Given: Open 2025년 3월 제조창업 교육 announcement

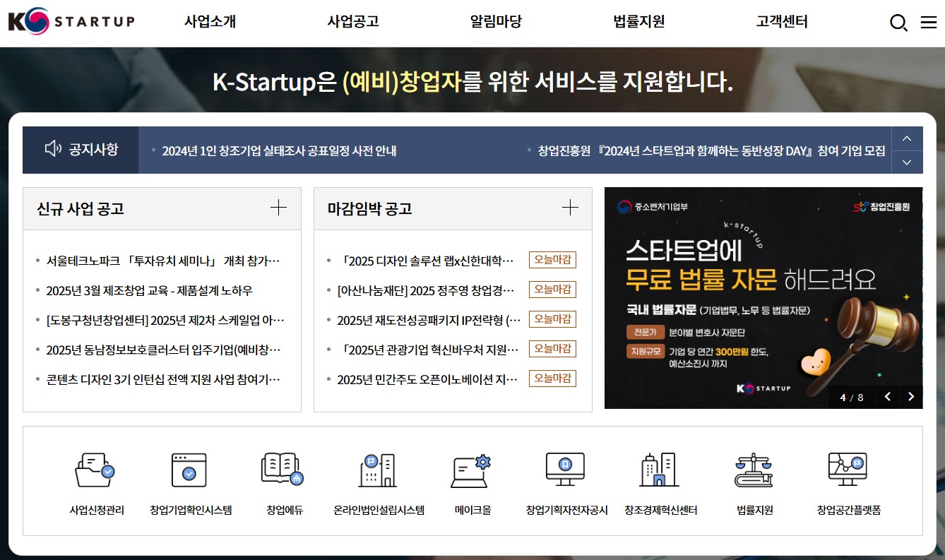Looking at the screenshot, I should (x=149, y=290).
